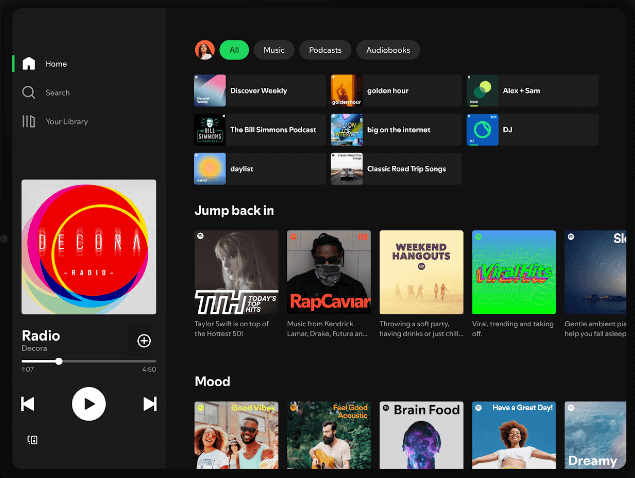Open Discover Weekly shortcut tile

coord(260,90)
